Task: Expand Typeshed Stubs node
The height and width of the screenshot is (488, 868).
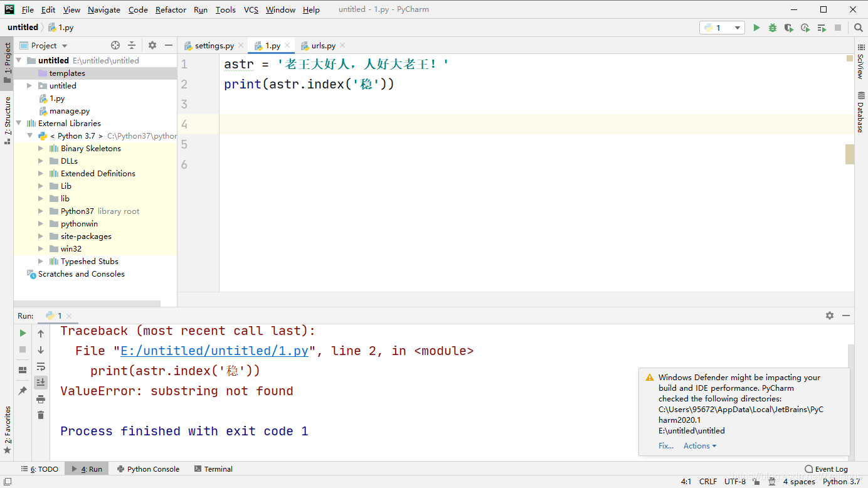Action: [41, 262]
